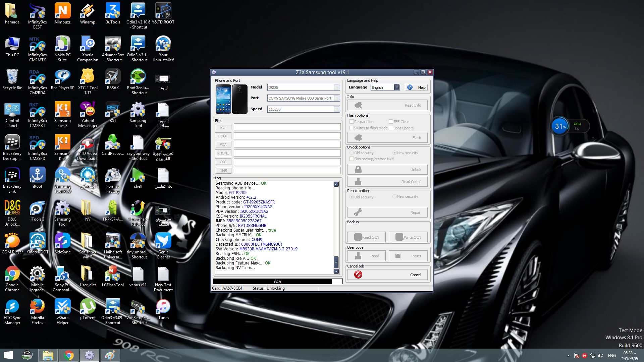The image size is (644, 362).
Task: Open the LGFlashTool icon
Action: (113, 276)
